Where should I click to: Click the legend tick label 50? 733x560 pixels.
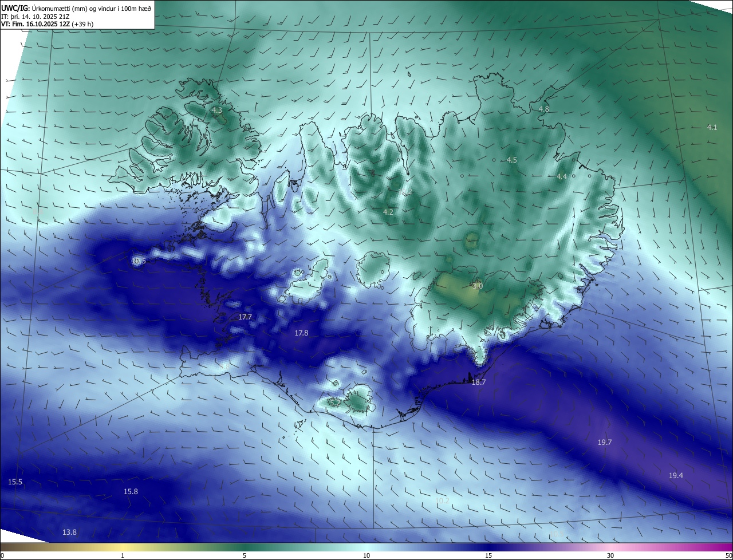(728, 555)
